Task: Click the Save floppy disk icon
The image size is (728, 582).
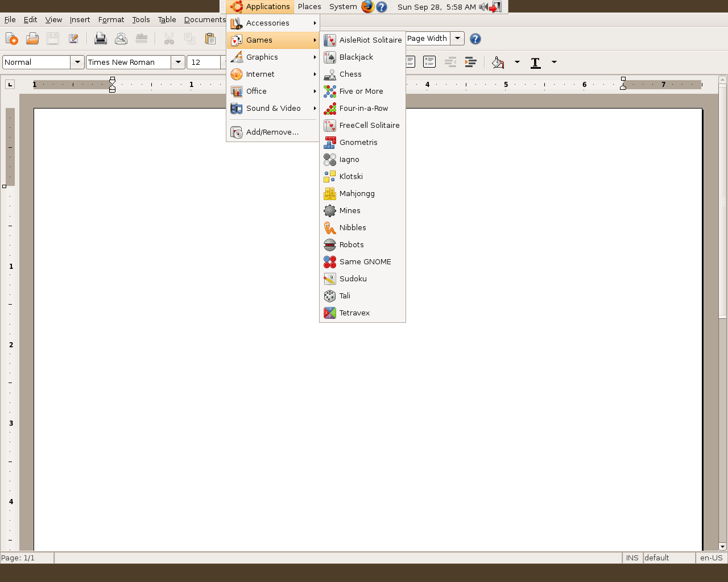Action: coord(53,39)
